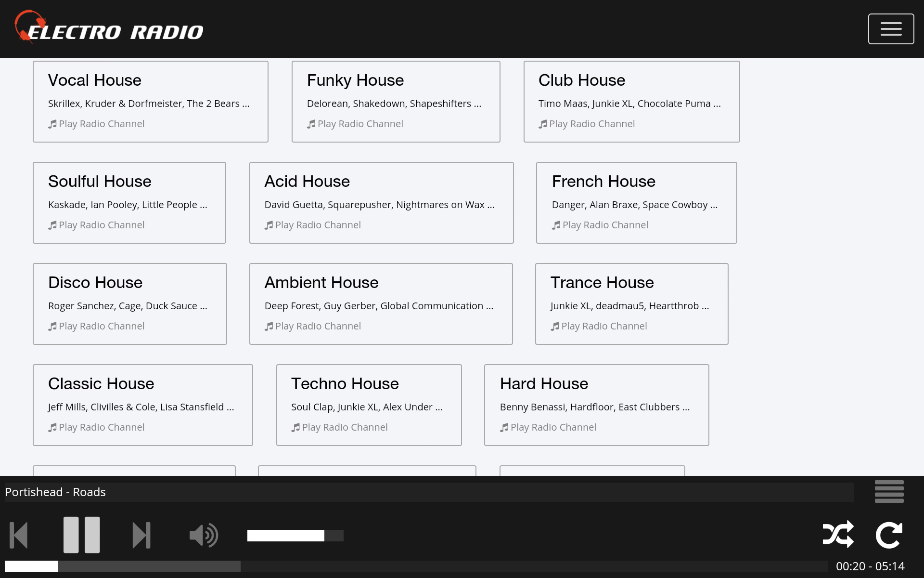Click the Funky House heading
The width and height of the screenshot is (924, 578).
(356, 80)
